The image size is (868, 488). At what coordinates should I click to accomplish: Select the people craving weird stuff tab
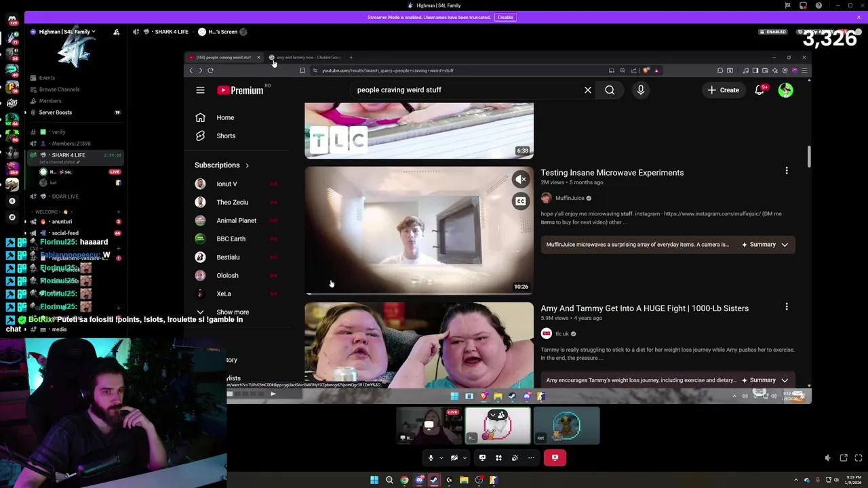click(222, 58)
